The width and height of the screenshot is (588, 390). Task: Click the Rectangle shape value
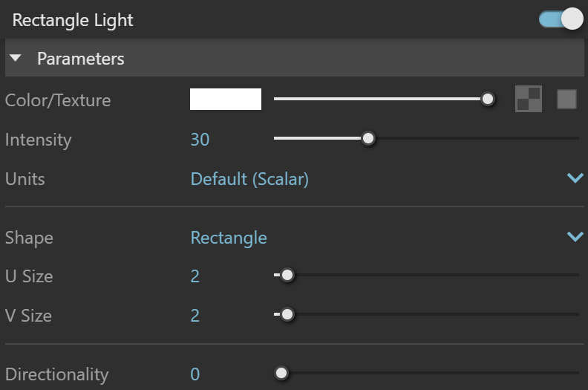[x=229, y=238]
